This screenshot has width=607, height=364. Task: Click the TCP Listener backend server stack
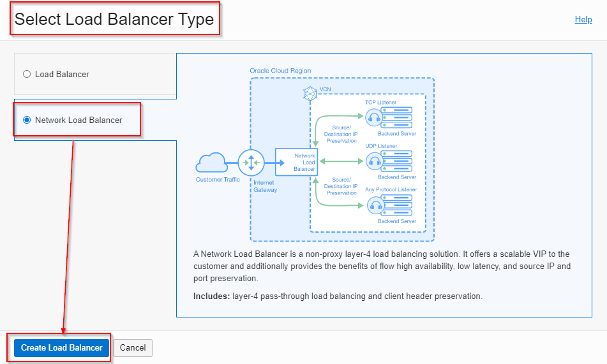pyautogui.click(x=397, y=118)
